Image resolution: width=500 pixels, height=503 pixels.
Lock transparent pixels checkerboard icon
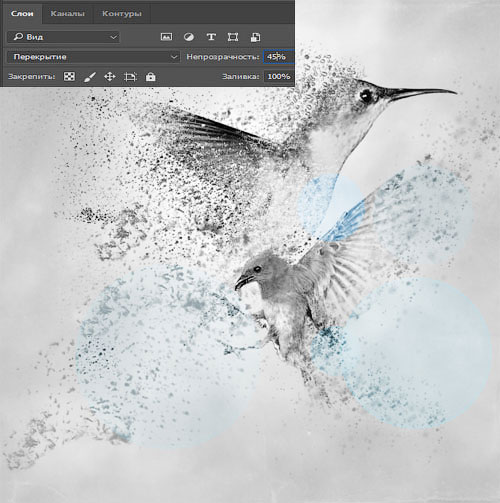coord(69,77)
